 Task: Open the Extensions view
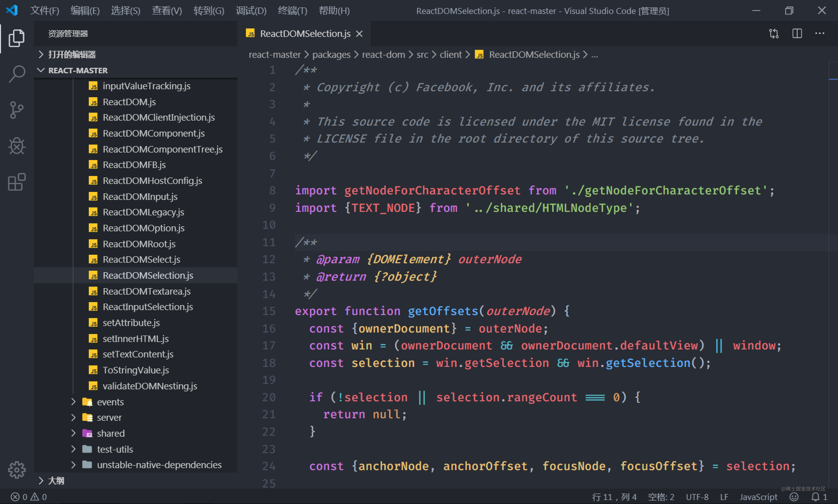(16, 182)
